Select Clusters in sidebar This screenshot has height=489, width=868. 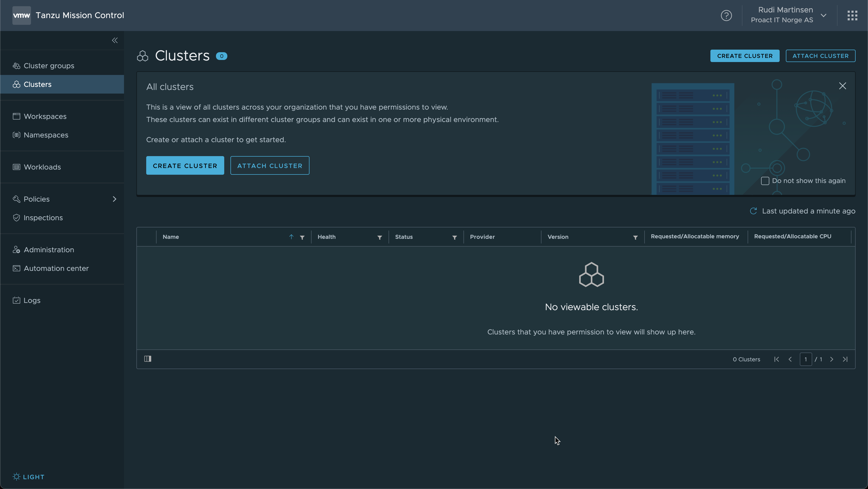point(62,84)
